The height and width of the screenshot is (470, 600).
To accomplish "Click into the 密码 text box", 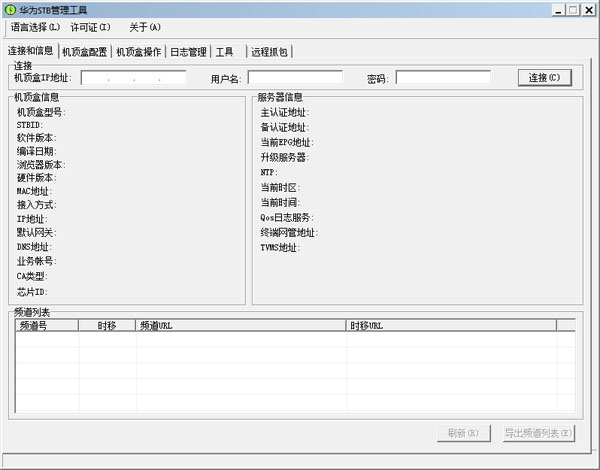I will [x=443, y=77].
